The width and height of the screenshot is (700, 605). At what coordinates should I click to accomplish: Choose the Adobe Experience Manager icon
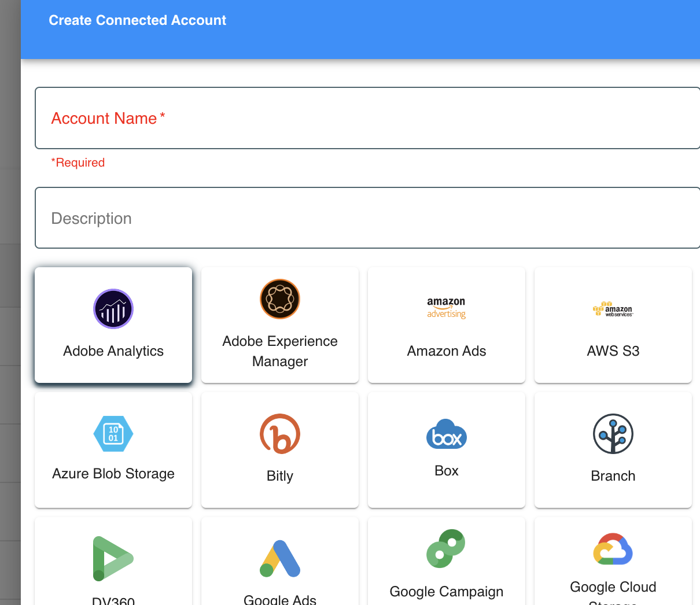(280, 299)
